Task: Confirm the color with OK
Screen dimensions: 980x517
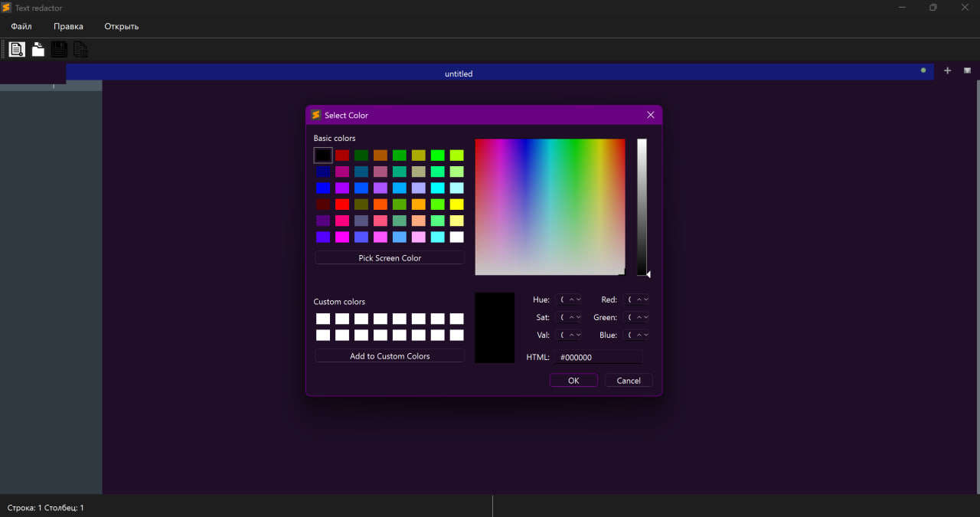Action: (x=573, y=381)
